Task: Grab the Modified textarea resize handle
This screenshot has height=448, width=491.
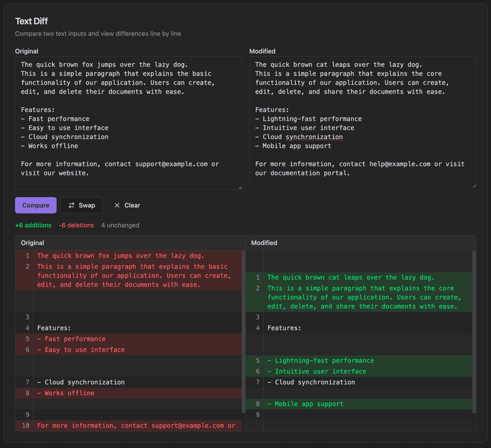Action: (x=473, y=185)
